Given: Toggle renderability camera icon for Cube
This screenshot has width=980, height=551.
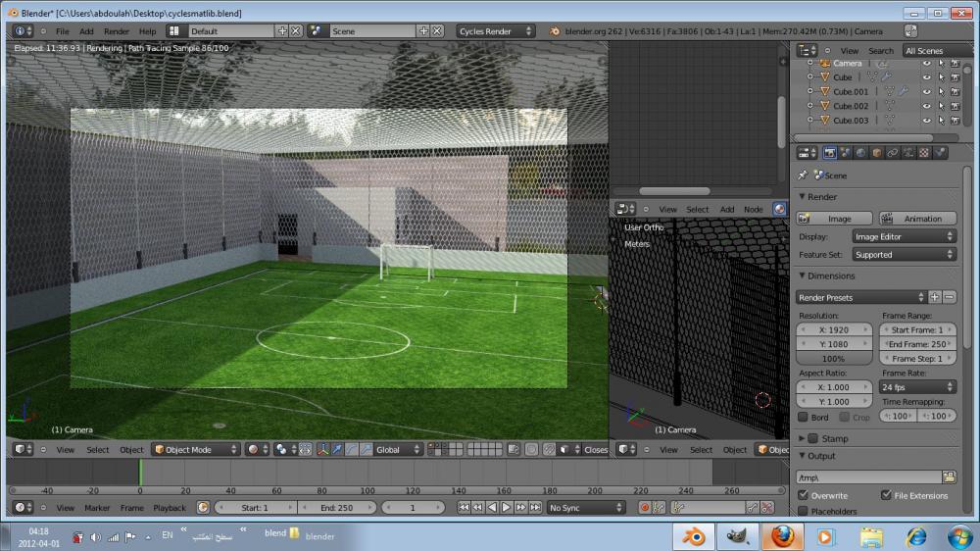Looking at the screenshot, I should [x=955, y=77].
